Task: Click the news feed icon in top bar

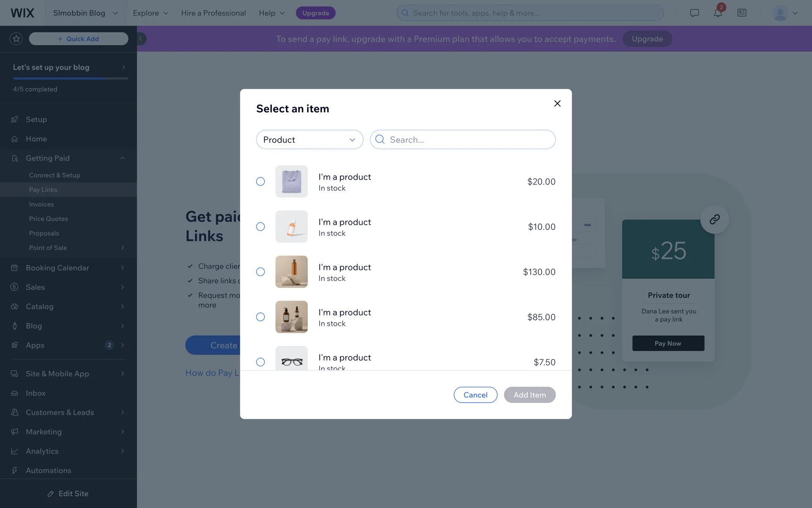Action: point(741,13)
